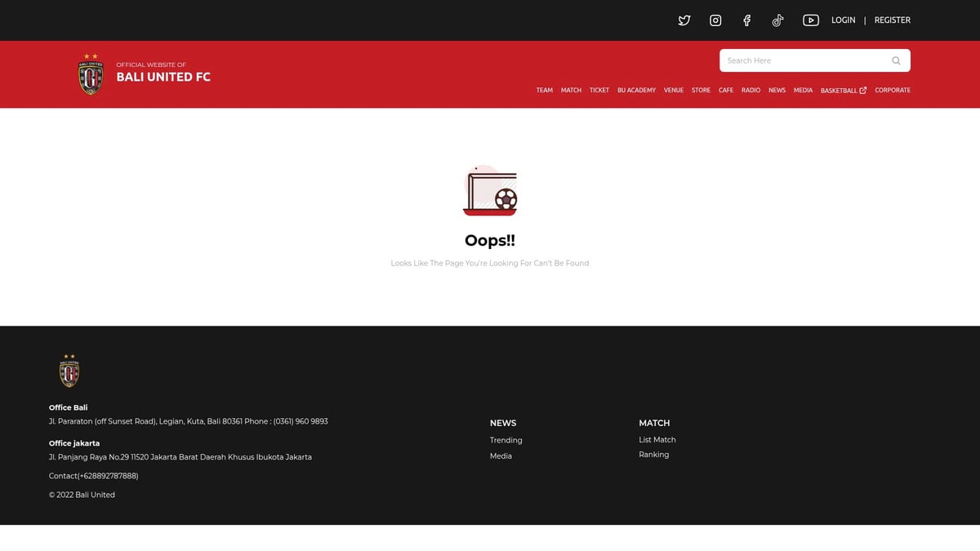
Task: Click the Office Bali heading
Action: (x=68, y=407)
